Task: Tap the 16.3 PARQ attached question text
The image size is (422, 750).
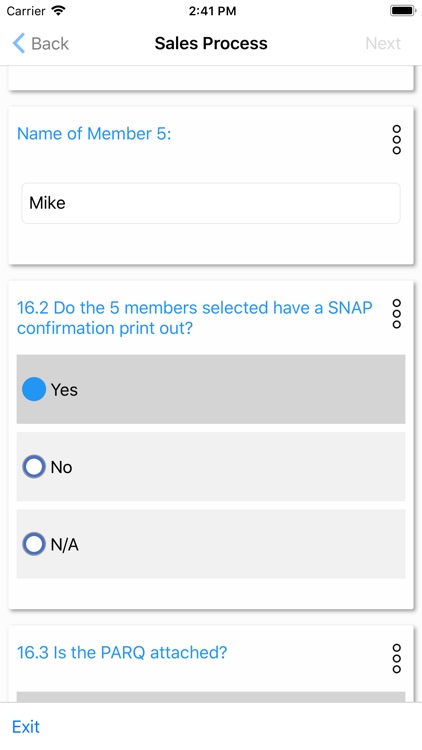Action: pyautogui.click(x=122, y=652)
